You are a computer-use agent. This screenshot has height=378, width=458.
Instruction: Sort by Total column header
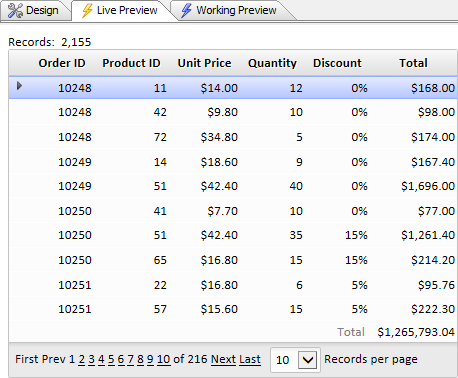tap(413, 63)
